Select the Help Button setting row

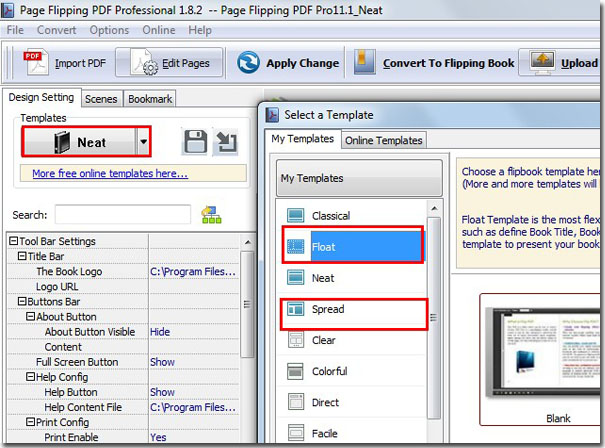click(x=123, y=392)
